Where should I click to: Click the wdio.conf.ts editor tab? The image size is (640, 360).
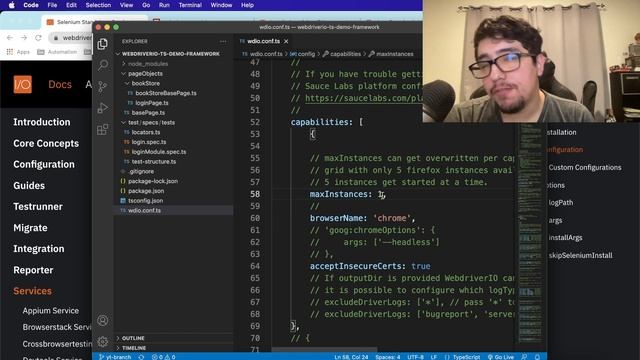point(263,41)
